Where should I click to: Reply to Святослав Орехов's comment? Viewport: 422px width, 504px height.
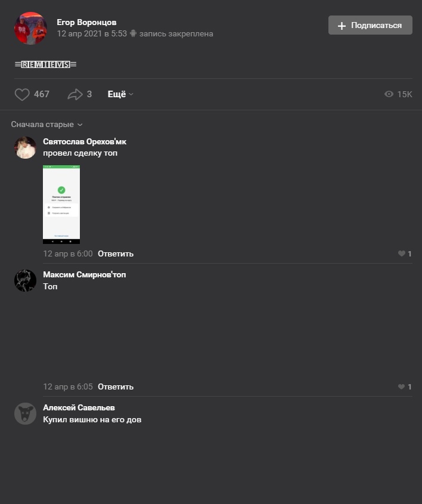coord(116,253)
